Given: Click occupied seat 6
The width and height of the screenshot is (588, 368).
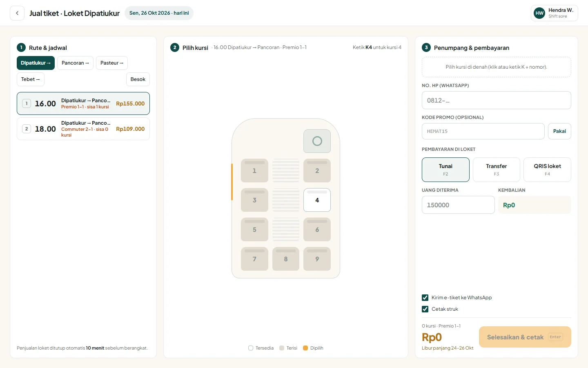Looking at the screenshot, I should click(x=317, y=229).
